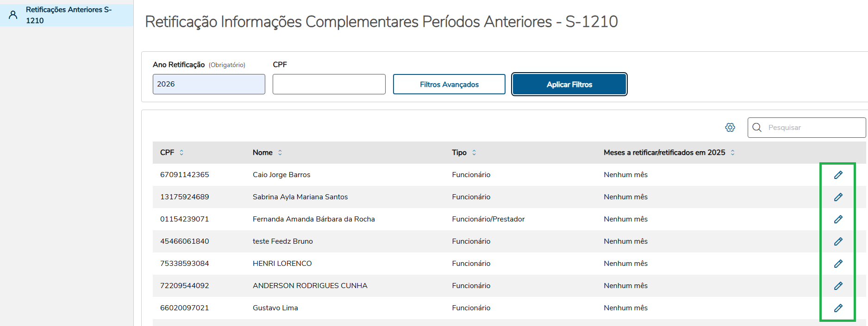Focus the Ano Retificação field

point(209,84)
